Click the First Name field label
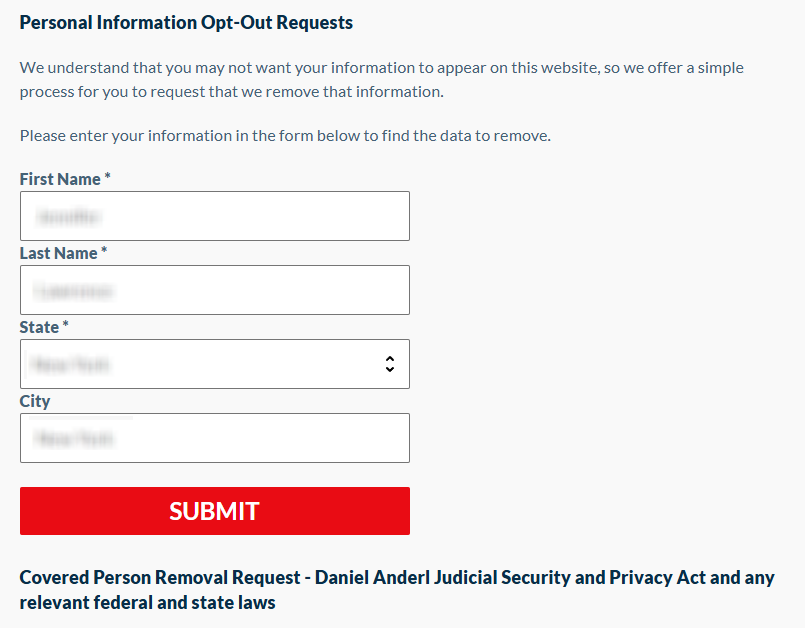Image resolution: width=805 pixels, height=628 pixels. 60,179
